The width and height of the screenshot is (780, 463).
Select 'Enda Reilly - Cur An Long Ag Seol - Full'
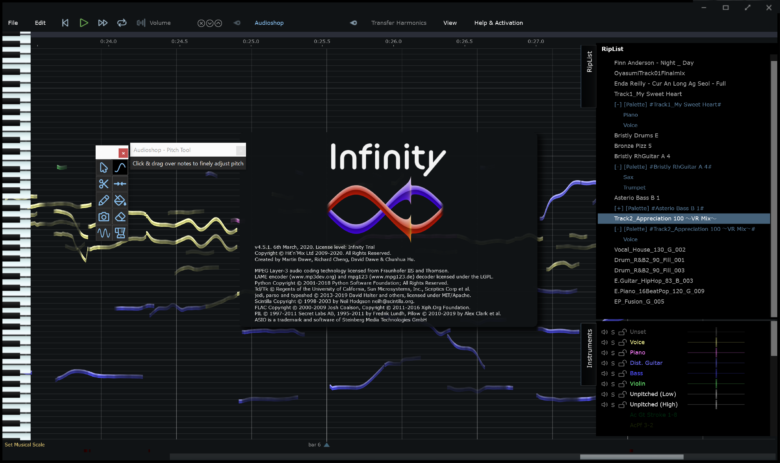(670, 84)
